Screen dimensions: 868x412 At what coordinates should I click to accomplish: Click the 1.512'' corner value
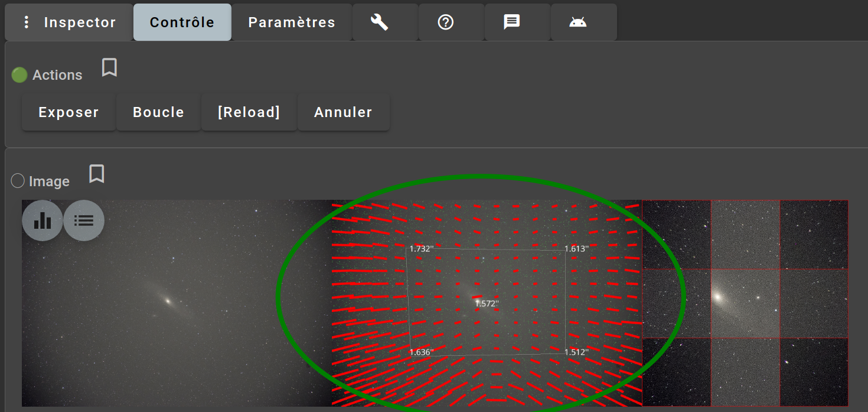tap(576, 352)
